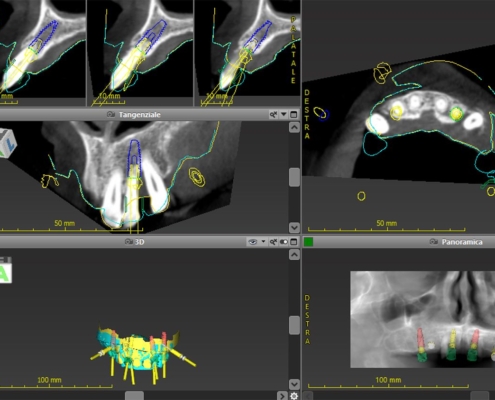Click right arrow on 3D horizontal scrollbar

[282, 396]
